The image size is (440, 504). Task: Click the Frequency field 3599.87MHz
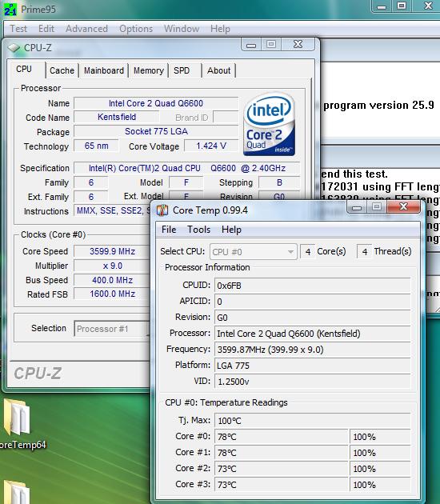(x=313, y=350)
